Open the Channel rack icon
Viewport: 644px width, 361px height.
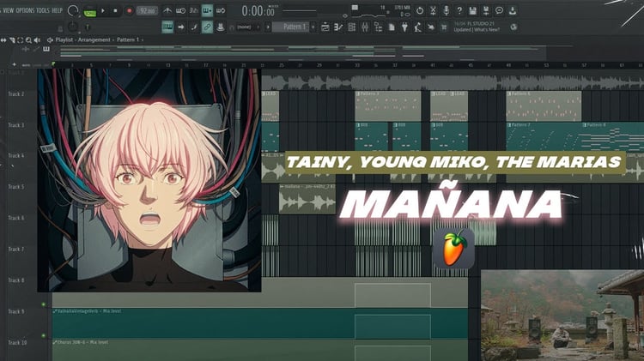click(351, 27)
